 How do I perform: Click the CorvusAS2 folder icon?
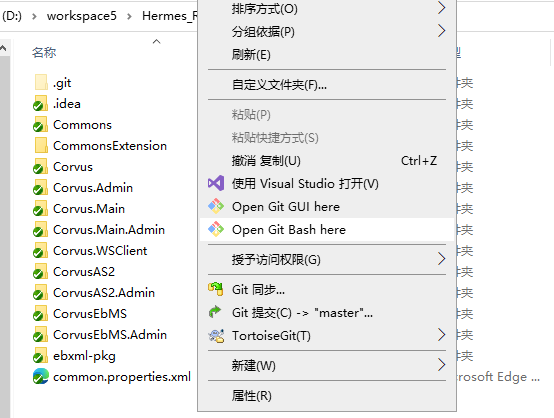pos(41,272)
